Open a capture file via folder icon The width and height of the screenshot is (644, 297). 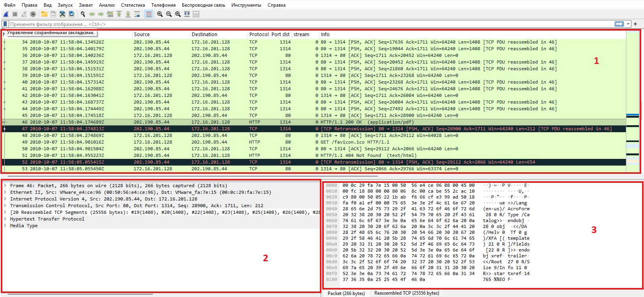tap(44, 14)
